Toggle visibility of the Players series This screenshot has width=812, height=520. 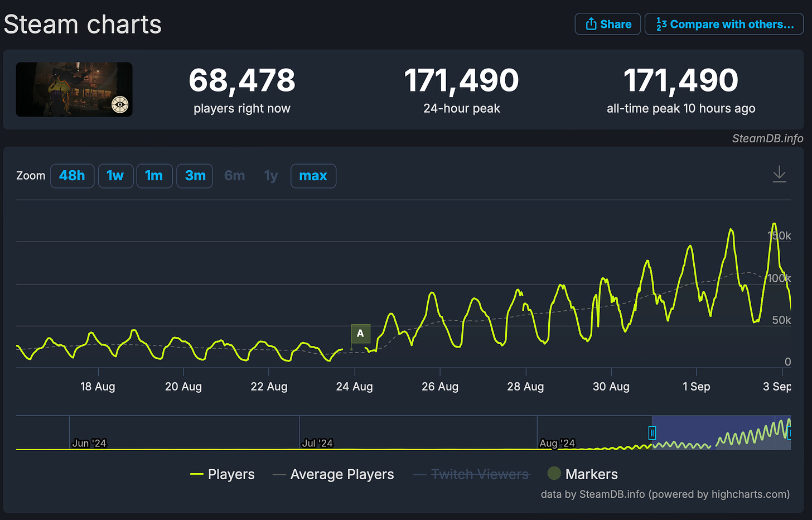coord(231,474)
